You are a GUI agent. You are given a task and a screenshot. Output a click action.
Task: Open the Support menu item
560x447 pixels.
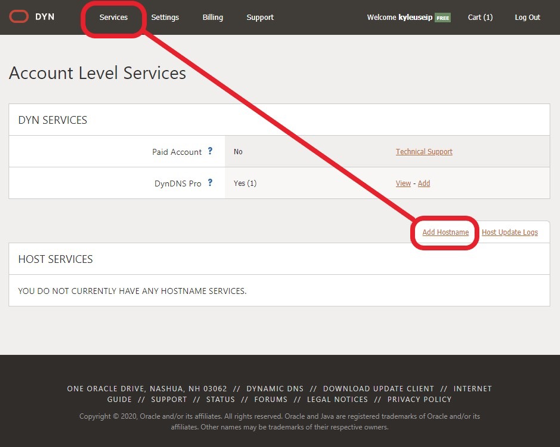[260, 17]
